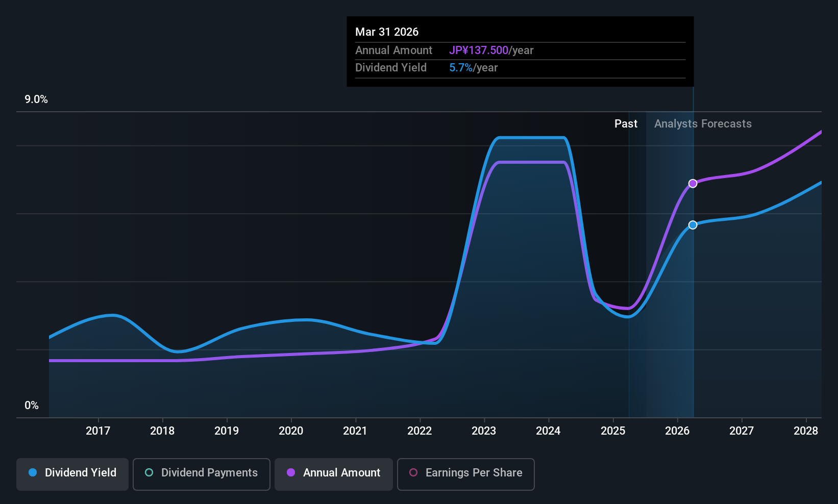Click the Analysts Forecasts label
Image resolution: width=838 pixels, height=504 pixels.
[x=703, y=124]
